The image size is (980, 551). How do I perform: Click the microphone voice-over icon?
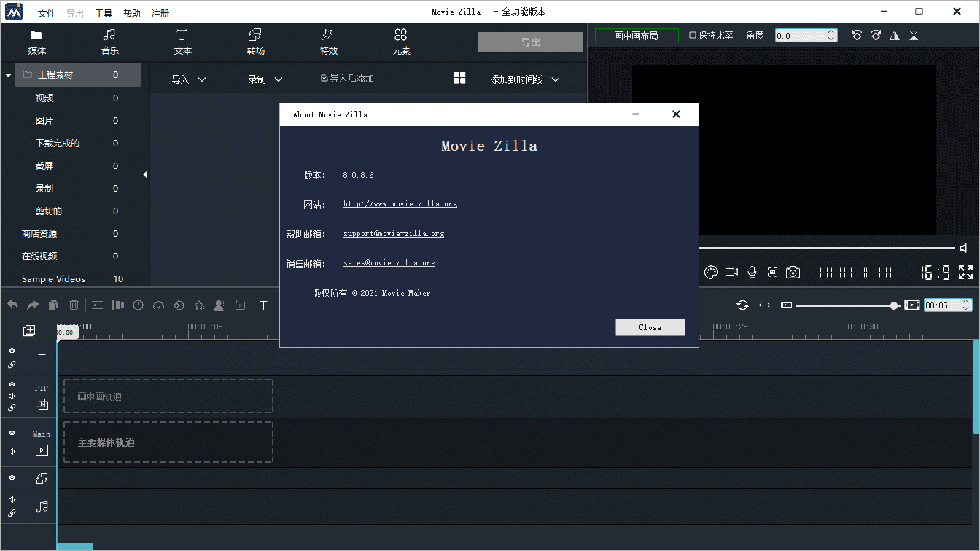[752, 273]
